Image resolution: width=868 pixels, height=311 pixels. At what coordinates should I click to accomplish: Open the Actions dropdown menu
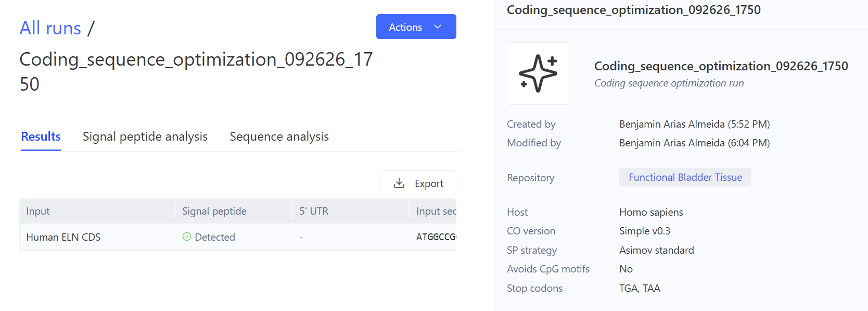tap(416, 27)
